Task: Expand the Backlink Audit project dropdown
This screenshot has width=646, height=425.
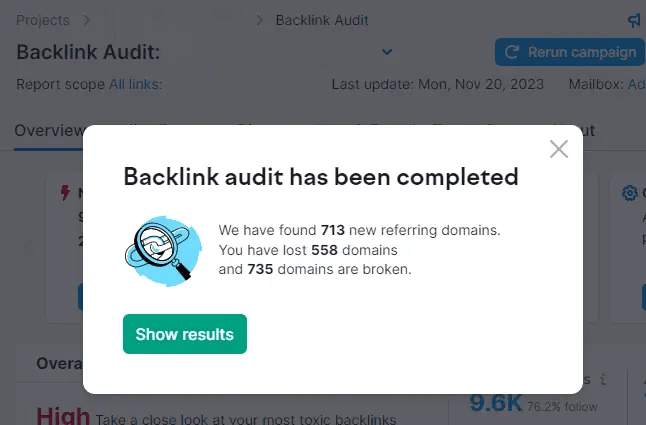Action: [387, 52]
